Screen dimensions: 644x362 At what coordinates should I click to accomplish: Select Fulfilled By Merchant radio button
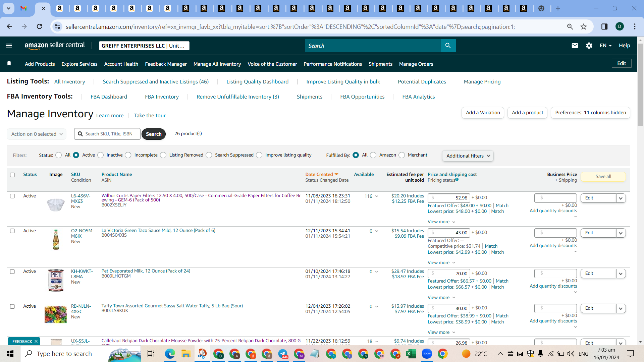[402, 155]
